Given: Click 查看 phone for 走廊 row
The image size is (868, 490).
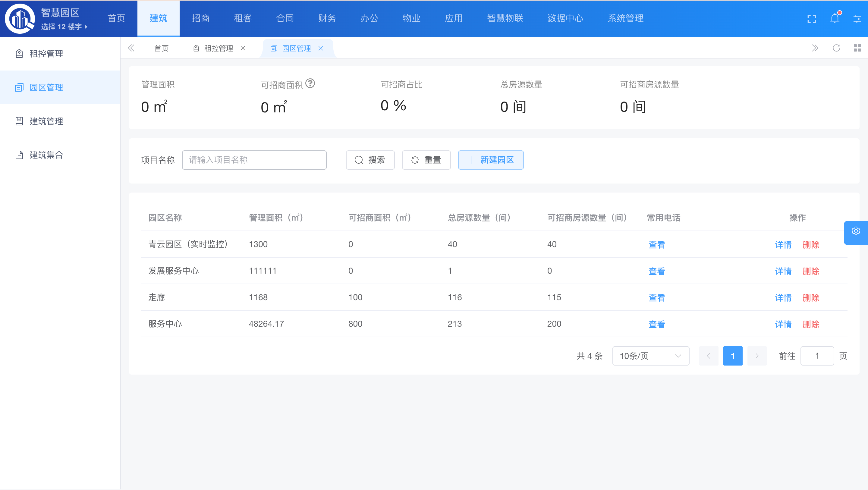Looking at the screenshot, I should (657, 297).
